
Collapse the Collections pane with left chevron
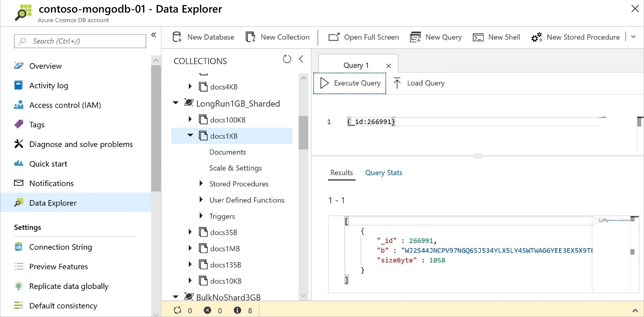(x=301, y=59)
